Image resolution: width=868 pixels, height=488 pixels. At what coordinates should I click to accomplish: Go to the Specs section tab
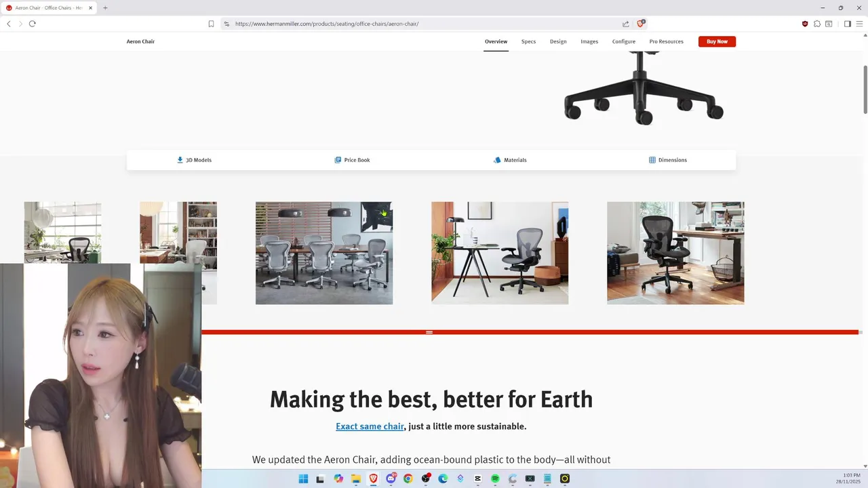(x=528, y=41)
